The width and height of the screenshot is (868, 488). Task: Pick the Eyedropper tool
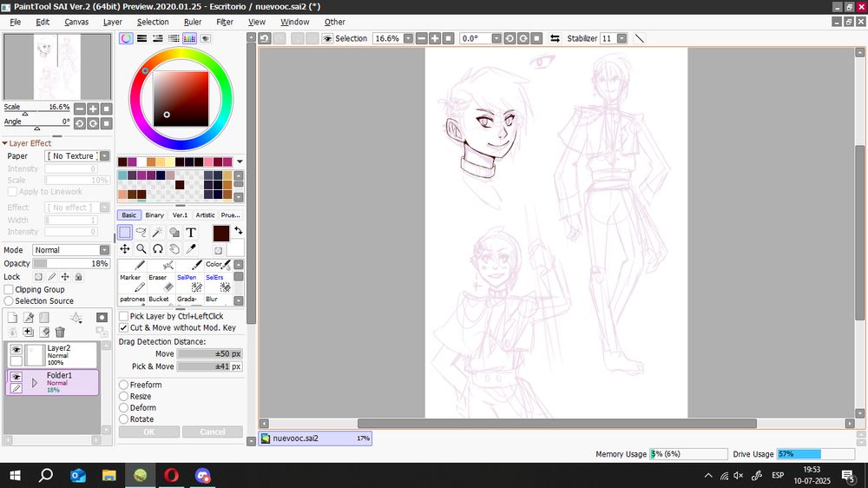pyautogui.click(x=191, y=248)
